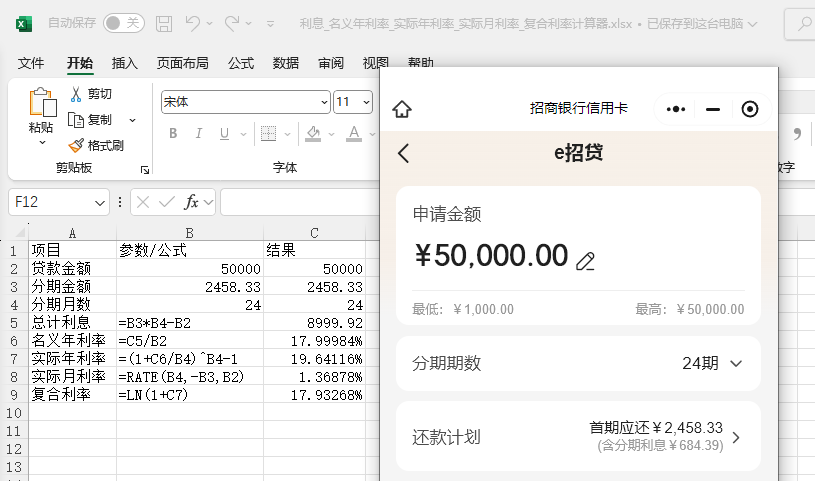Click the 粘贴 paste icon
Screen dimensions: 815x481
[42, 102]
